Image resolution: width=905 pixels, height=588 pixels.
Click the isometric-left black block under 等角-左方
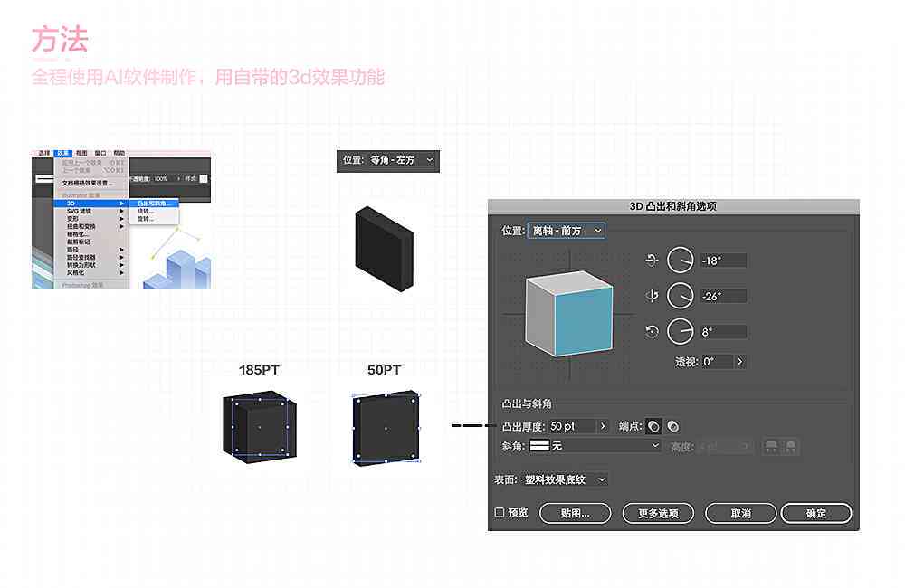tap(384, 249)
